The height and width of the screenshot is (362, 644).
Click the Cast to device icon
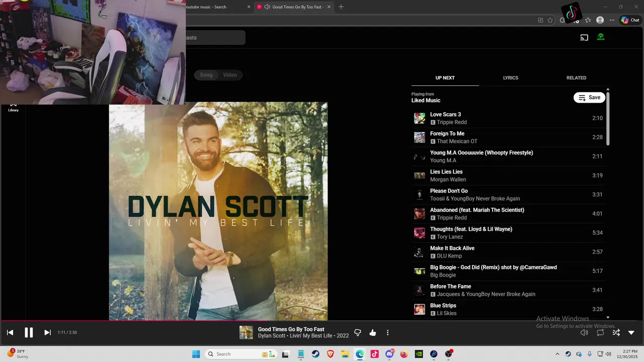tap(584, 37)
